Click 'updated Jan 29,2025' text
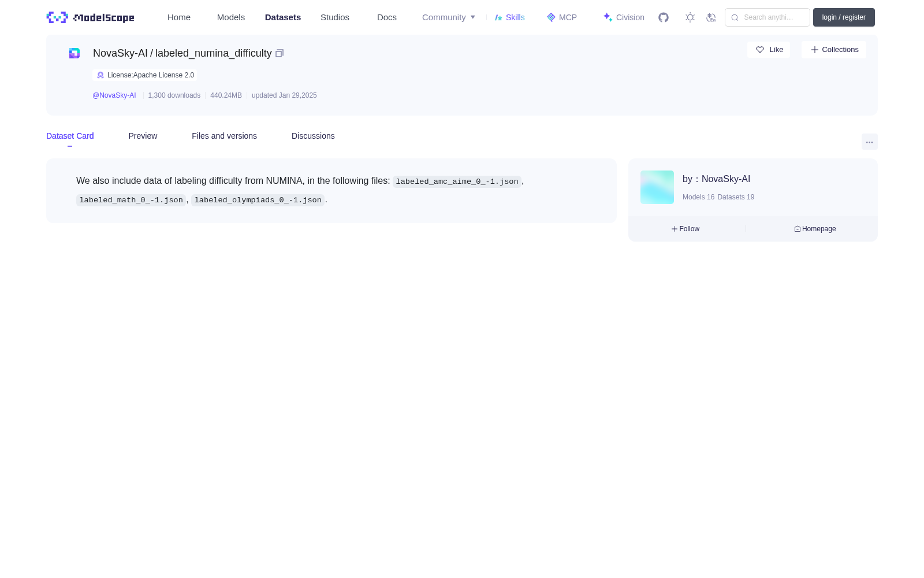This screenshot has width=924, height=578. point(284,95)
